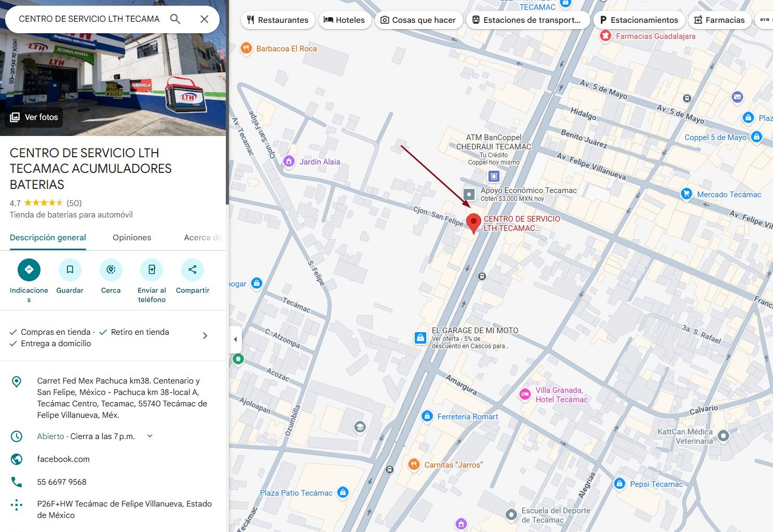Click the storefront photo thumbnail
The image size is (773, 532).
tap(113, 68)
